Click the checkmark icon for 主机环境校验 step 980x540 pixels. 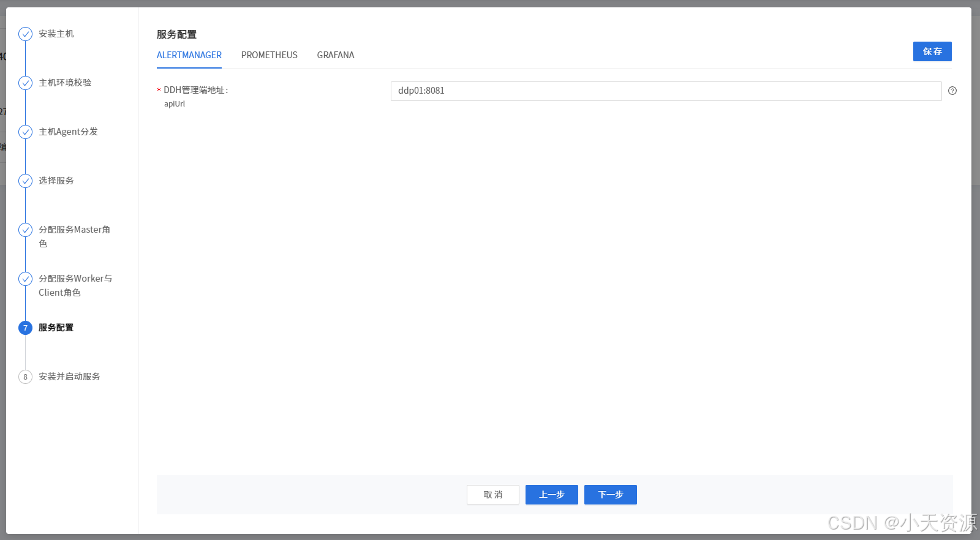(x=25, y=83)
